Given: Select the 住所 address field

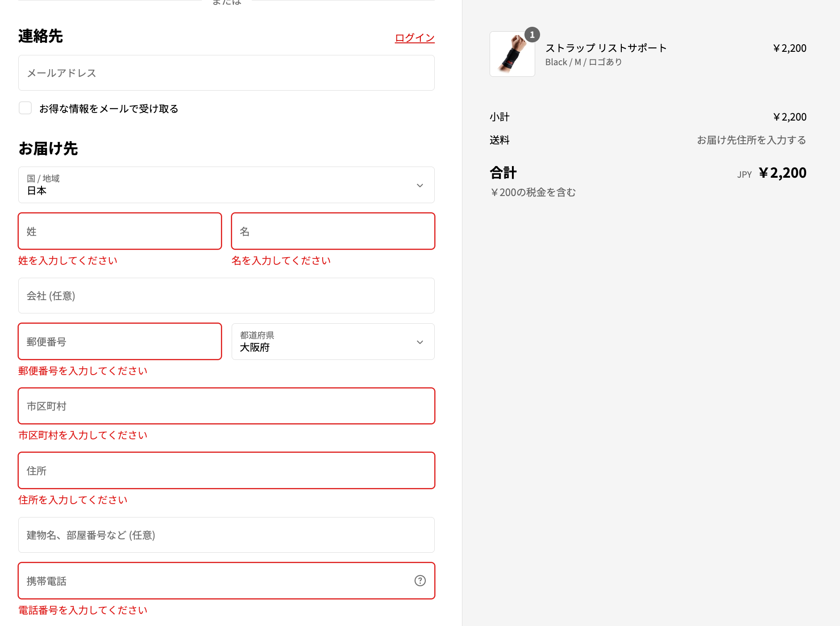Looking at the screenshot, I should (x=226, y=471).
